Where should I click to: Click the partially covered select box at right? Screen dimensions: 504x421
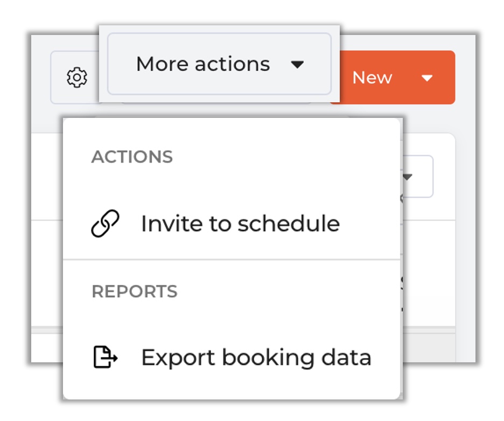tap(417, 177)
